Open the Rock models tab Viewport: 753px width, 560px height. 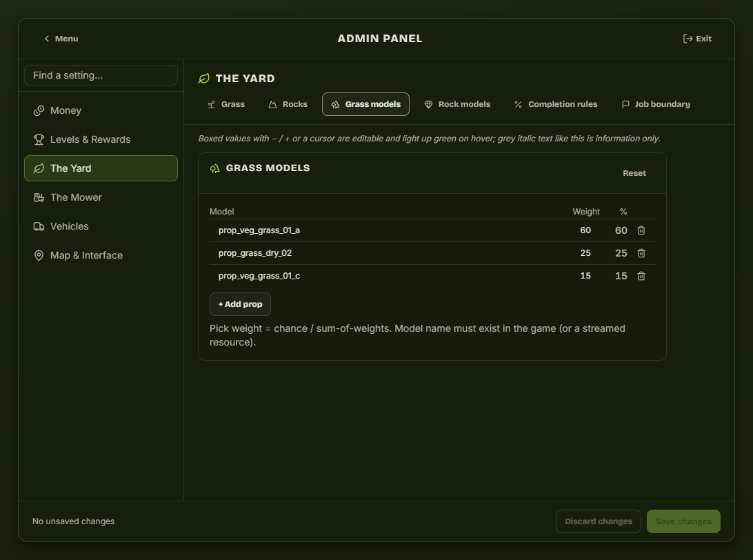[x=457, y=104]
